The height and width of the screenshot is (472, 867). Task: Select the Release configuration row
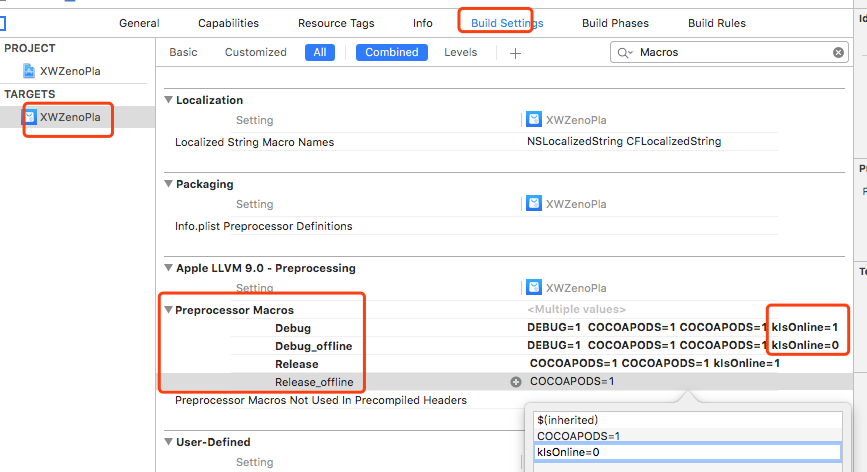pos(297,364)
